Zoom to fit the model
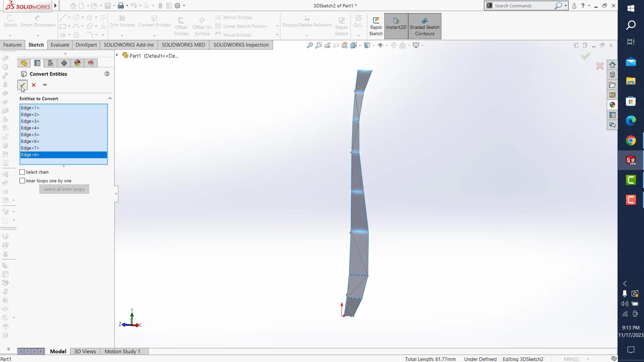Image resolution: width=644 pixels, height=362 pixels. pos(309,45)
